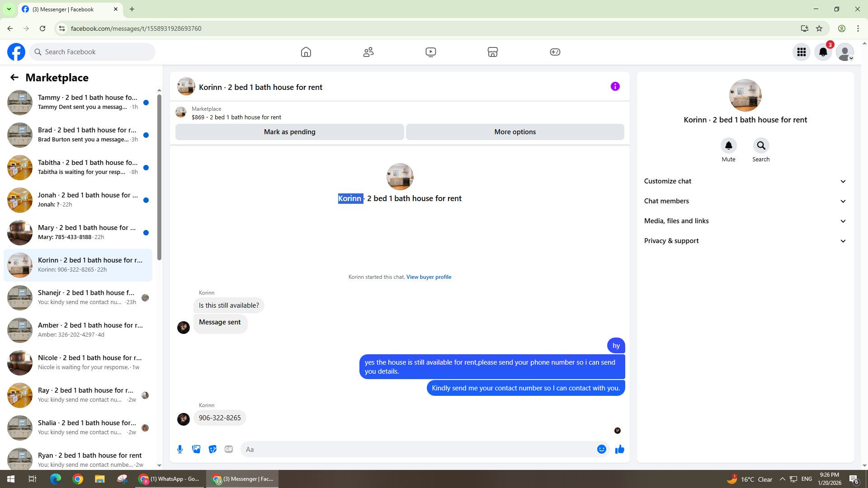Screen dimensions: 868x488
Task: Click the Search Facebook field
Action: point(92,52)
